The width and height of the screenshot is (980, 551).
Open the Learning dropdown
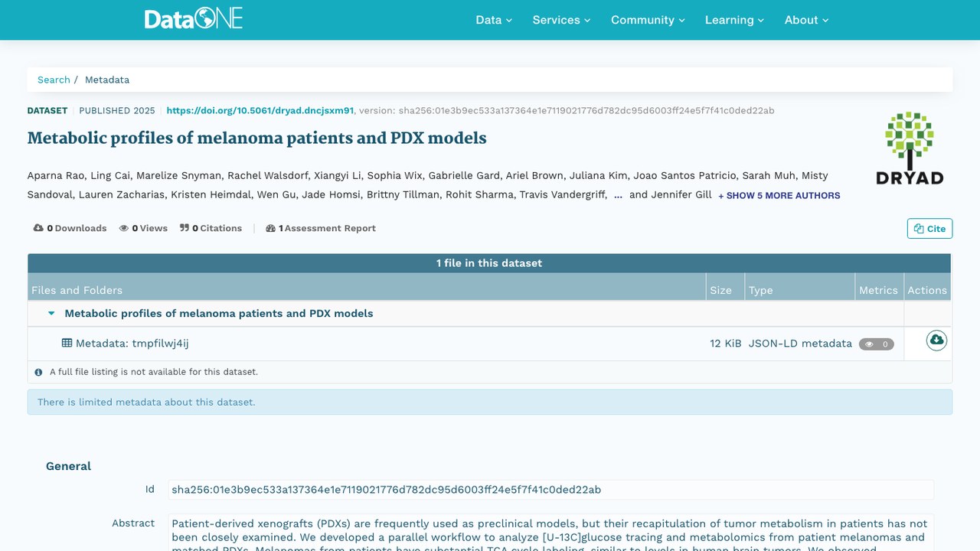735,20
